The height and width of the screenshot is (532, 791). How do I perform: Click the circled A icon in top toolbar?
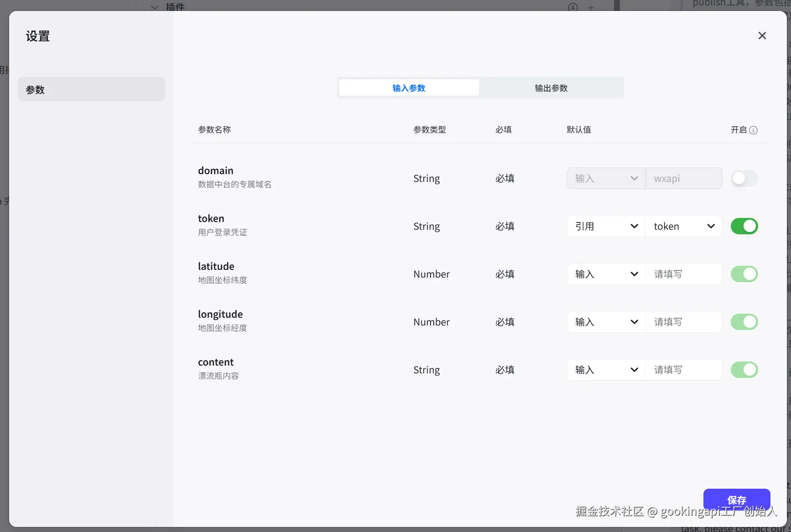click(x=572, y=7)
